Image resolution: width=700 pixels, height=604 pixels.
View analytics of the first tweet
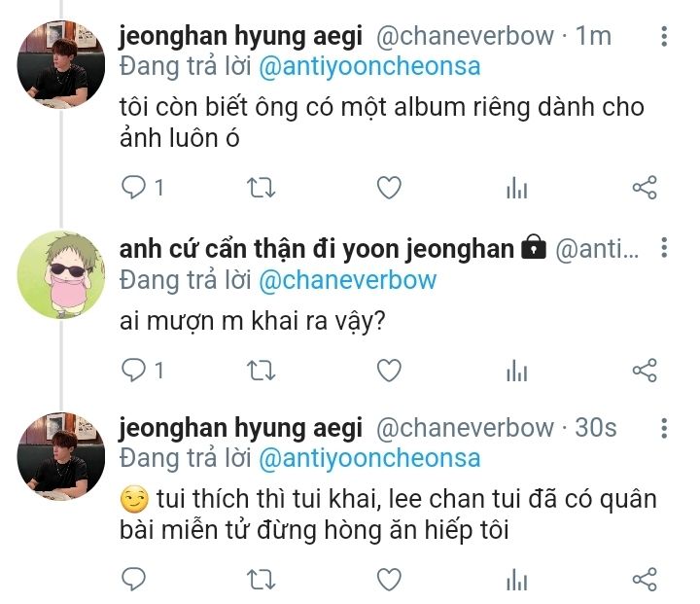point(517,188)
